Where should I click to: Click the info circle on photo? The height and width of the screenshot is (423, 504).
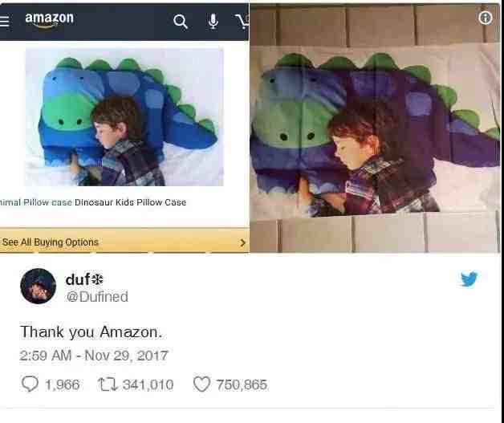[486, 18]
